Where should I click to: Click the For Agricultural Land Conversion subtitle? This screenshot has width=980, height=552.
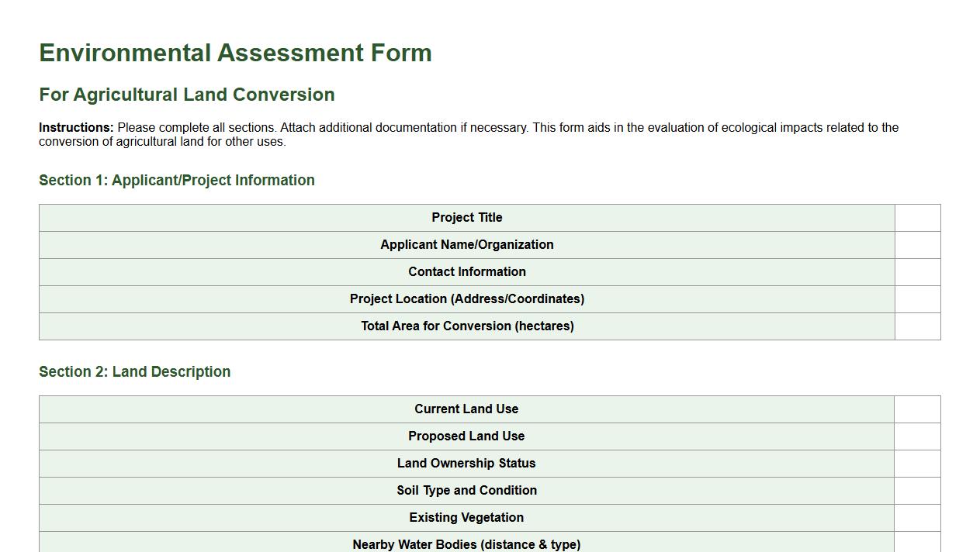coord(185,94)
